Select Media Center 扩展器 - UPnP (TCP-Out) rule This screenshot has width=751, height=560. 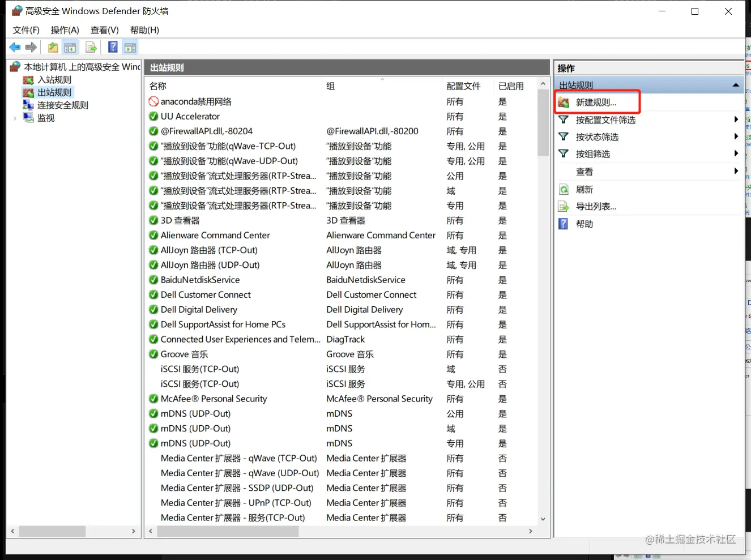point(236,503)
